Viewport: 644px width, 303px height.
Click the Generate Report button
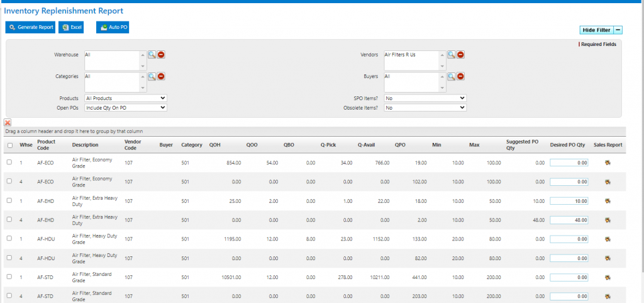click(x=30, y=28)
